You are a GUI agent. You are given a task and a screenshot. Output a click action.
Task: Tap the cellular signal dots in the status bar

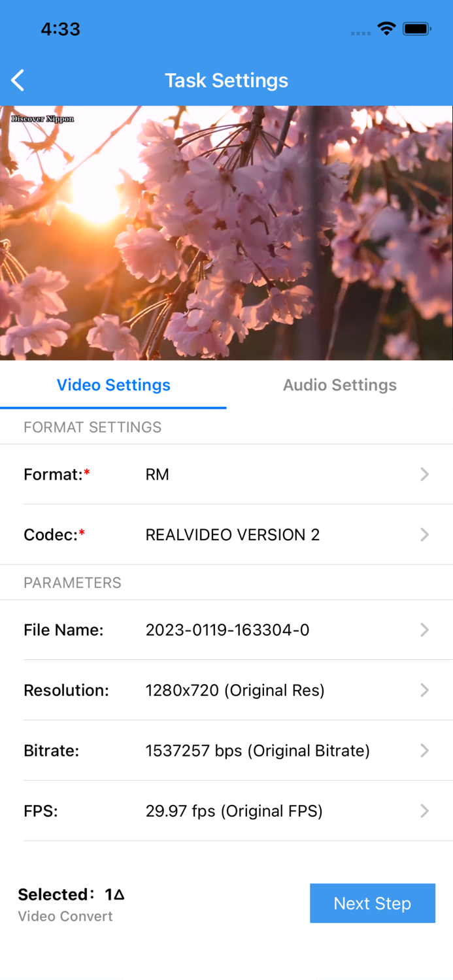[360, 33]
